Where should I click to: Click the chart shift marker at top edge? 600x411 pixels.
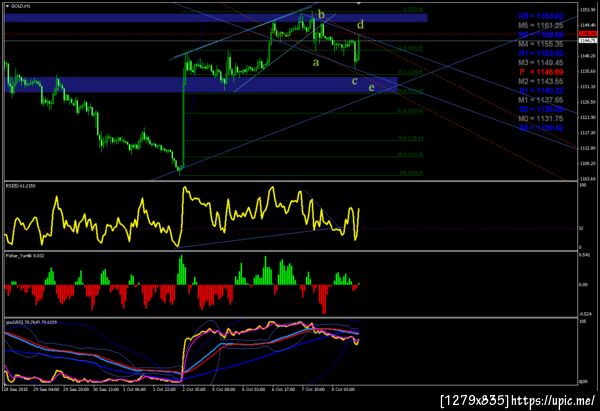point(359,3)
